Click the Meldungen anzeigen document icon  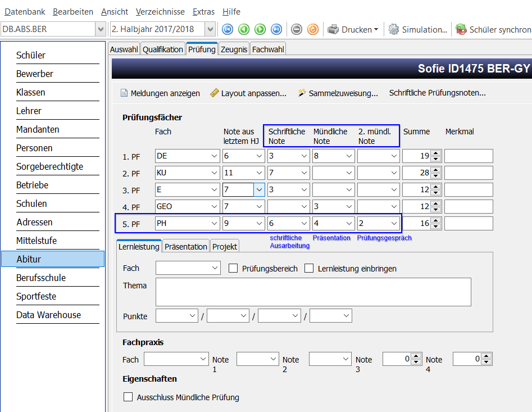click(x=124, y=93)
